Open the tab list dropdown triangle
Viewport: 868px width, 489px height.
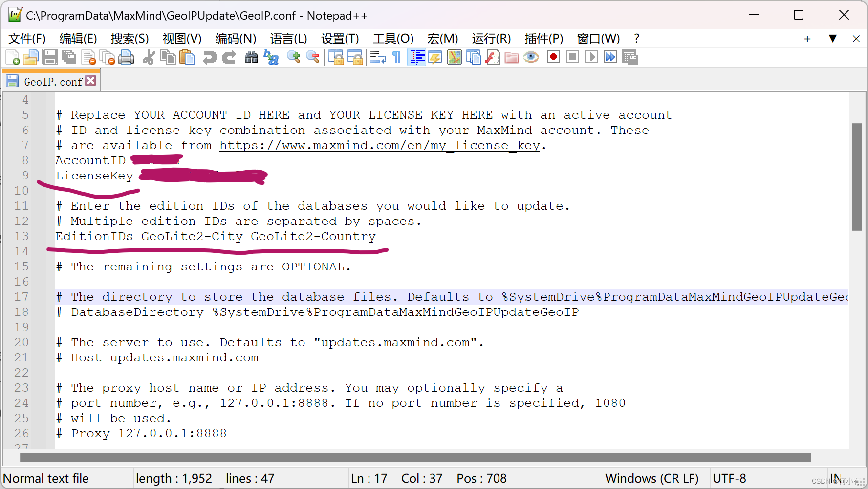pos(833,39)
